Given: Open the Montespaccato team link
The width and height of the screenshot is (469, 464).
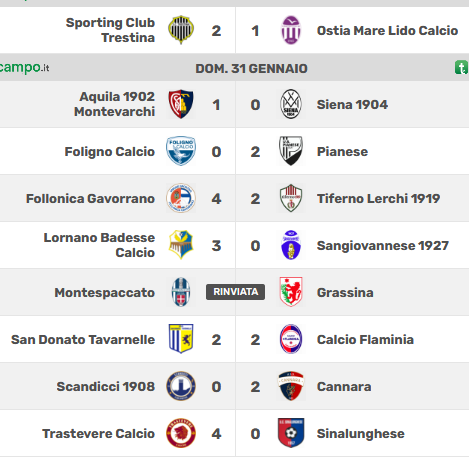Looking at the screenshot, I should [105, 293].
